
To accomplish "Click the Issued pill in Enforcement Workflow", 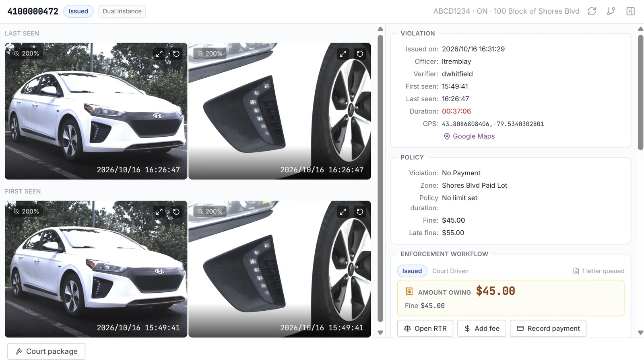I will click(412, 271).
